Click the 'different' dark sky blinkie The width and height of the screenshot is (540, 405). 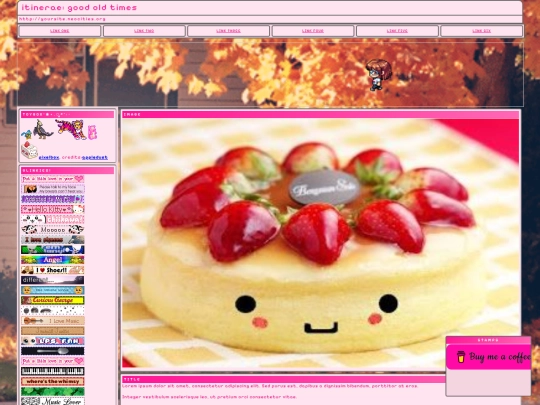pos(52,280)
